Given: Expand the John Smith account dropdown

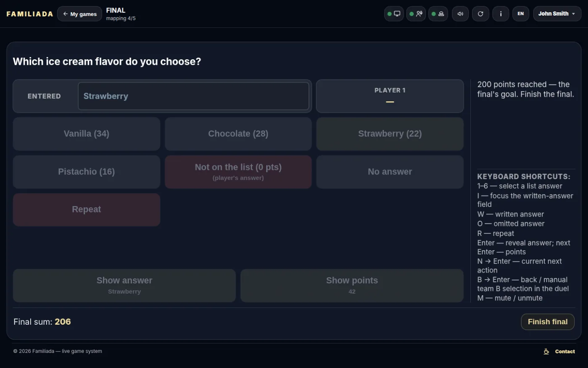Looking at the screenshot, I should pos(557,14).
